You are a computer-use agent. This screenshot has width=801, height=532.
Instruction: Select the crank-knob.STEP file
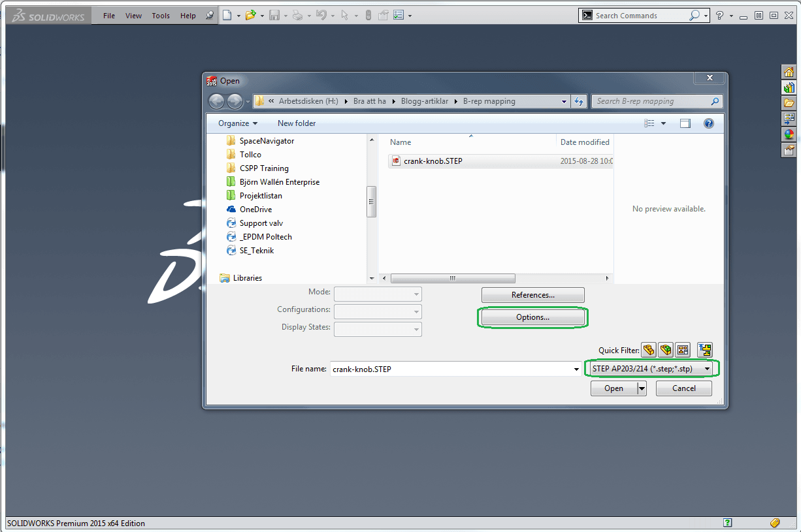tap(433, 161)
